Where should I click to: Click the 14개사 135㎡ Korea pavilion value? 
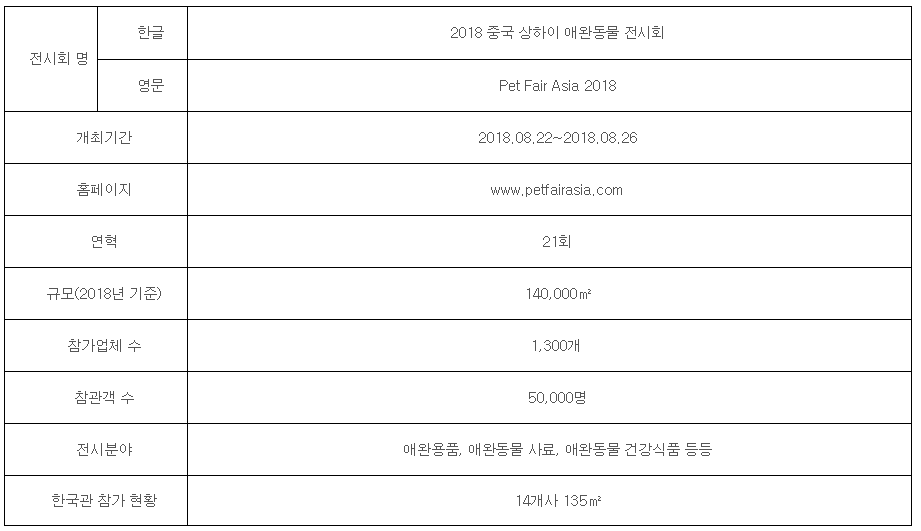click(x=558, y=501)
